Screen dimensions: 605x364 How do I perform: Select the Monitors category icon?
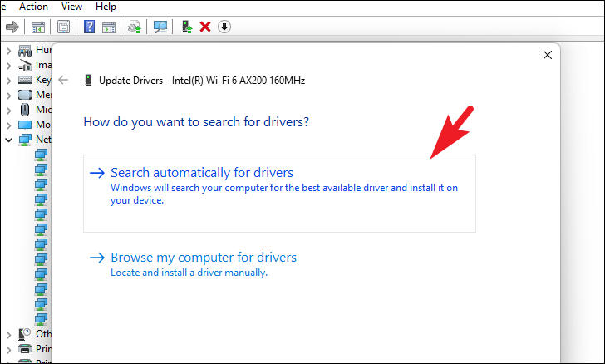click(x=25, y=125)
